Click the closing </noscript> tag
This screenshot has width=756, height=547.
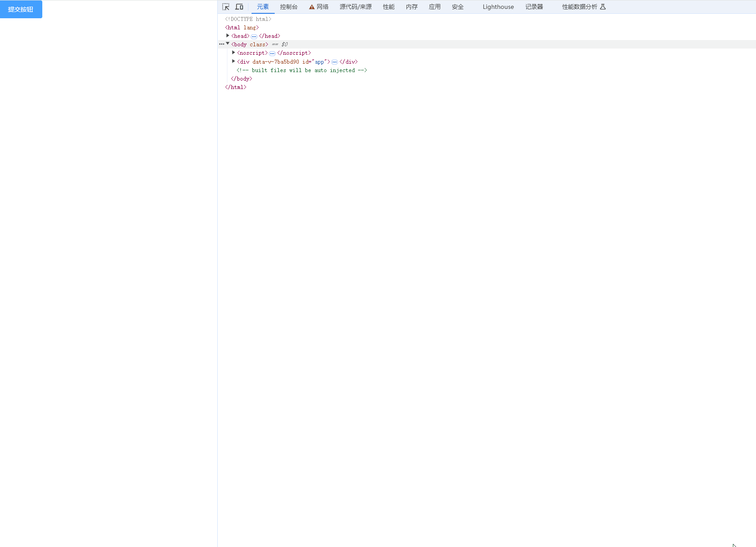[294, 53]
